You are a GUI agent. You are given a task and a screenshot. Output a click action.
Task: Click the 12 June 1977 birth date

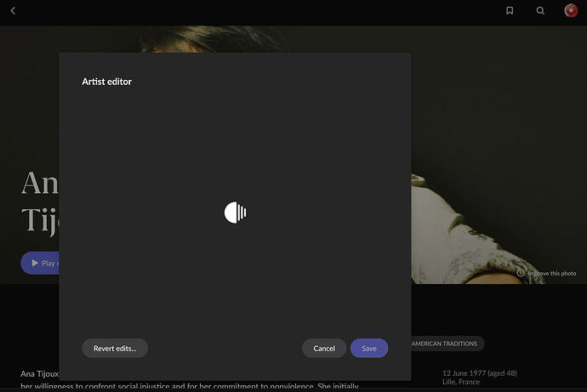tap(480, 373)
